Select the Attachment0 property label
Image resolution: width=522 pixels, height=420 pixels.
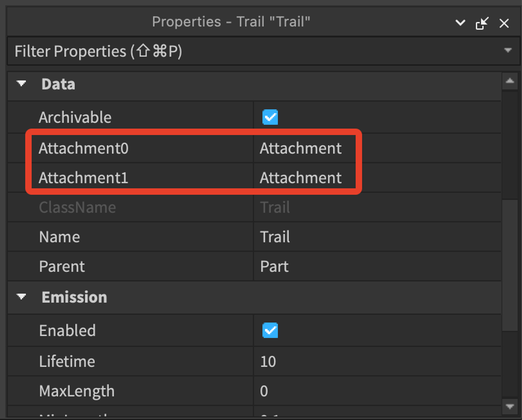[84, 148]
